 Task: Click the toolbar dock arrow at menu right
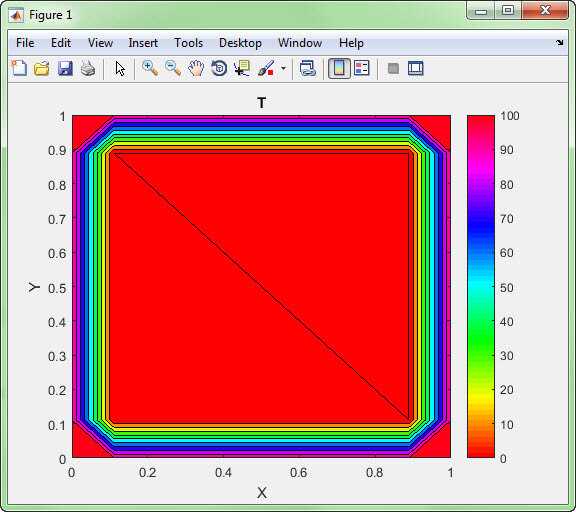click(x=559, y=43)
